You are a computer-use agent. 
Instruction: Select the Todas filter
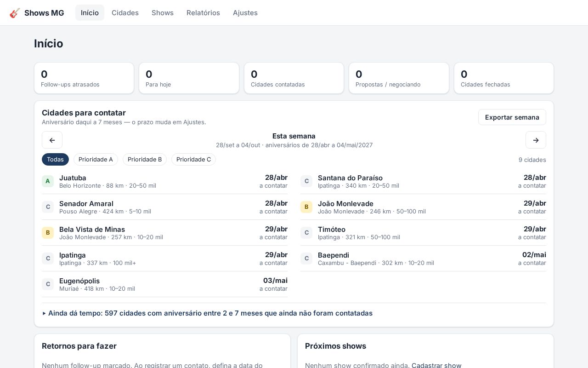[55, 159]
